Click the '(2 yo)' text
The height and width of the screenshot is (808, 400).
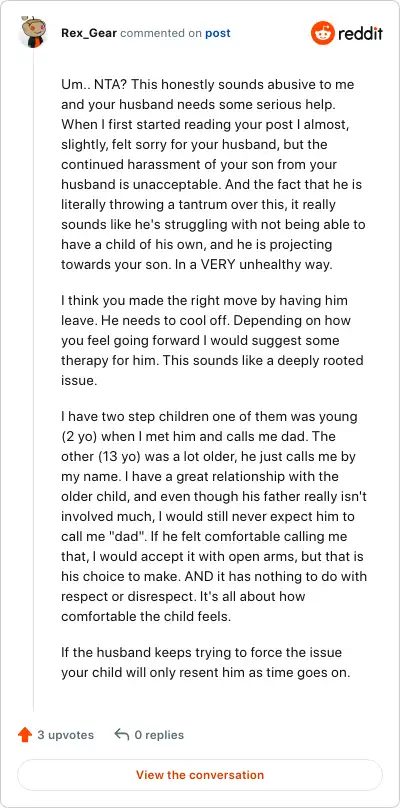tap(78, 436)
